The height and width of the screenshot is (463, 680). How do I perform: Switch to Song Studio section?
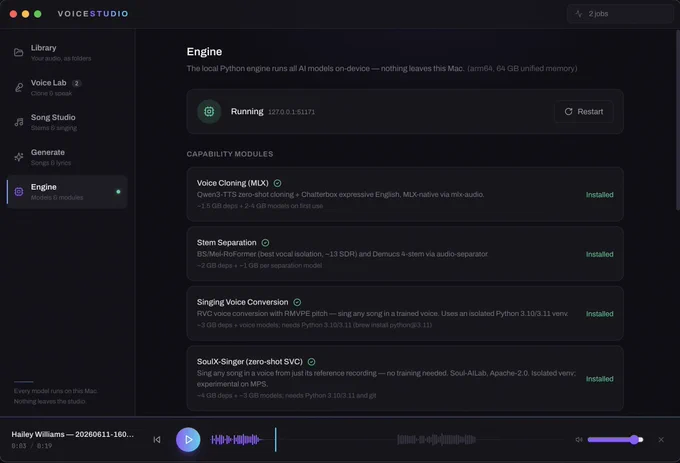pos(67,122)
